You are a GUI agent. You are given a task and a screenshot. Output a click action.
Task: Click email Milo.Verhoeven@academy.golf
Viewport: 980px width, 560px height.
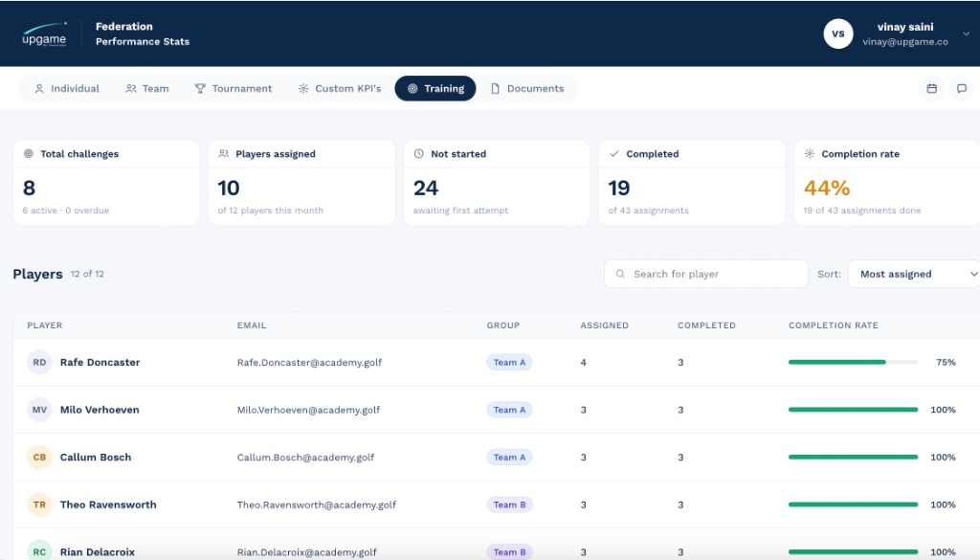click(308, 410)
